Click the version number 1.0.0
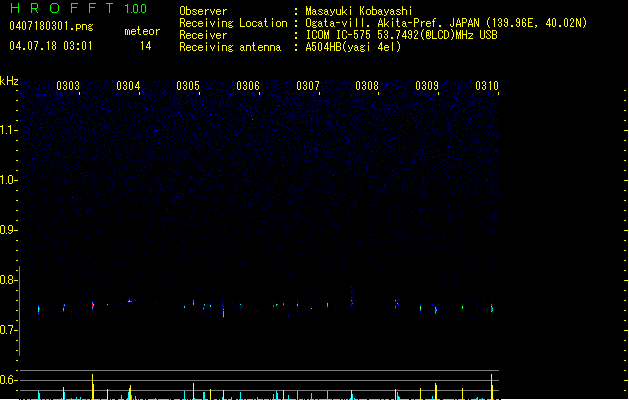Image resolution: width=629 pixels, height=400 pixels. tap(135, 9)
